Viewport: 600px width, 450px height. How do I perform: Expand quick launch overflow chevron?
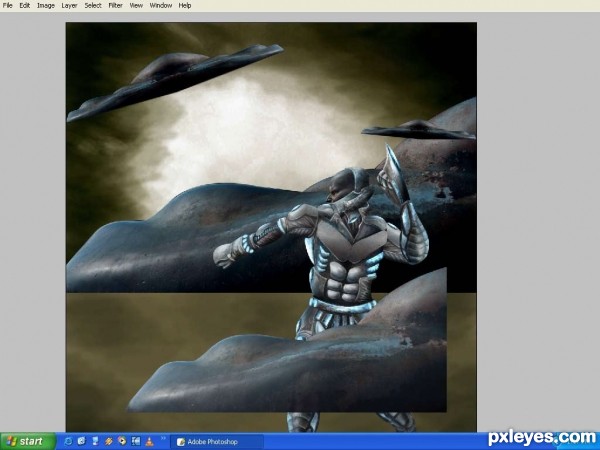163,438
